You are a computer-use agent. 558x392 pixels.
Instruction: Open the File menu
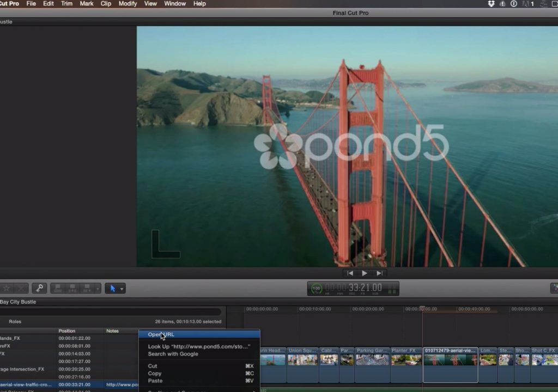[31, 4]
